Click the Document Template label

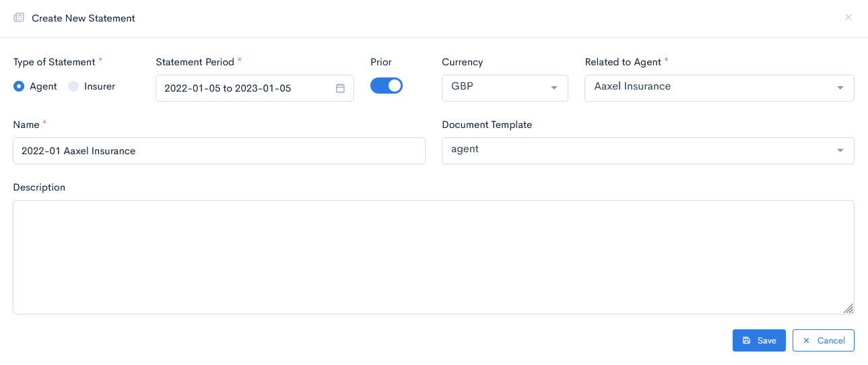point(486,125)
